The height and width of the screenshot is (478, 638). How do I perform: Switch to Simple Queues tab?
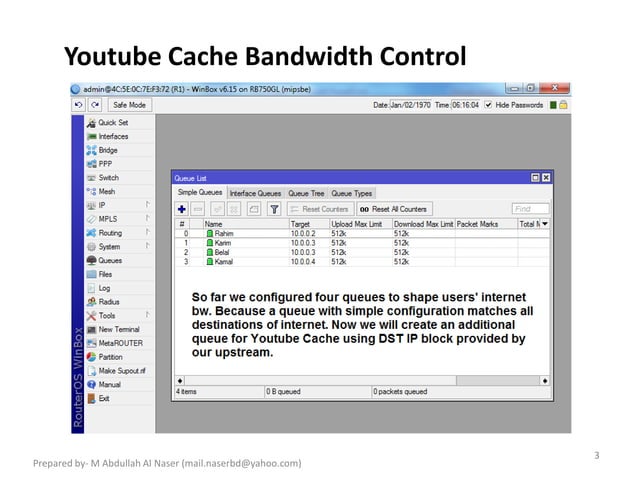[x=200, y=192]
